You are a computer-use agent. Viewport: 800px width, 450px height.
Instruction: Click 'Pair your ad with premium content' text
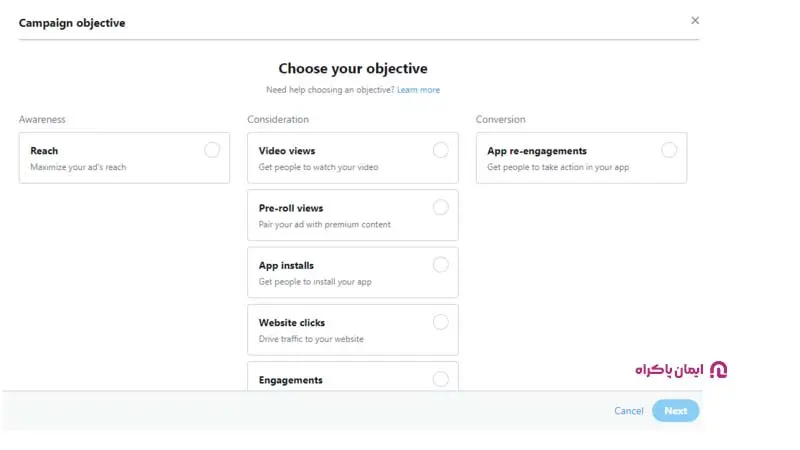(324, 224)
